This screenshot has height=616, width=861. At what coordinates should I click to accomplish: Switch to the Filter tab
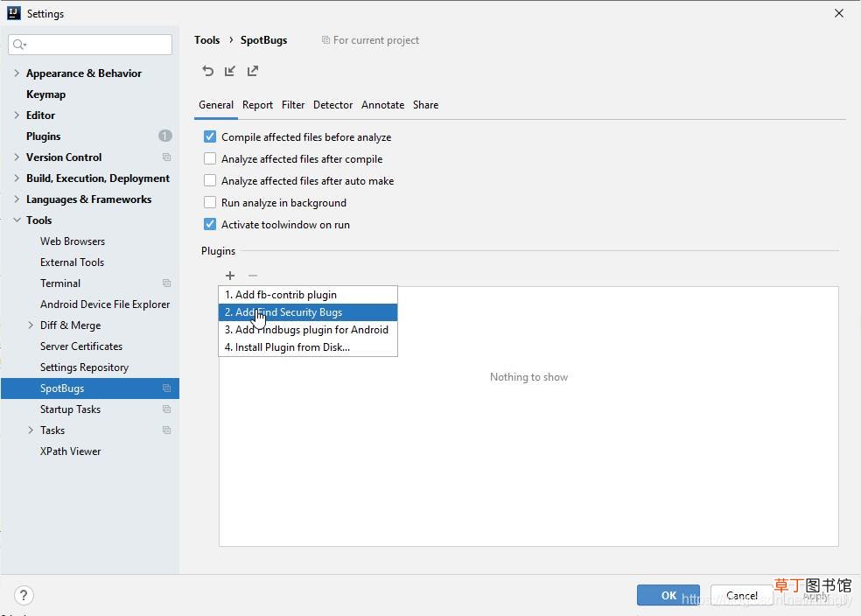click(293, 105)
